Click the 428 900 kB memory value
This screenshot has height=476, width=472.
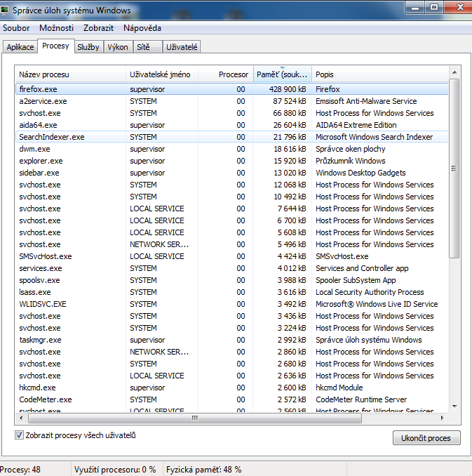point(288,89)
